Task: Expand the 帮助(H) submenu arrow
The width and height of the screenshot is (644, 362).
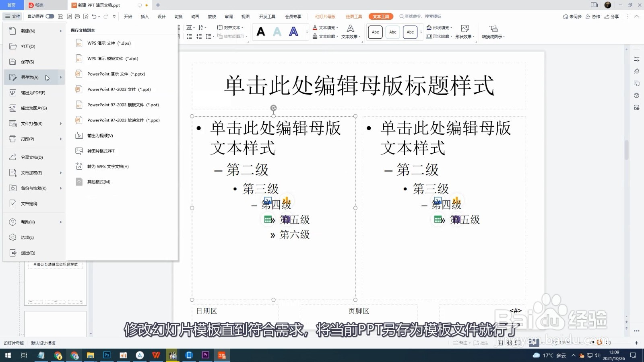Action: [x=61, y=222]
